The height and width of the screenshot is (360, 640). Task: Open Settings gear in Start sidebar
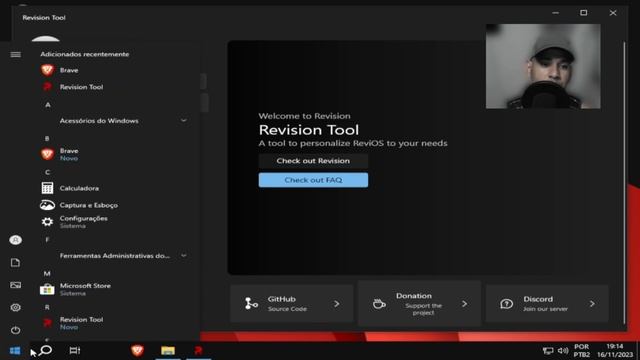[16, 307]
